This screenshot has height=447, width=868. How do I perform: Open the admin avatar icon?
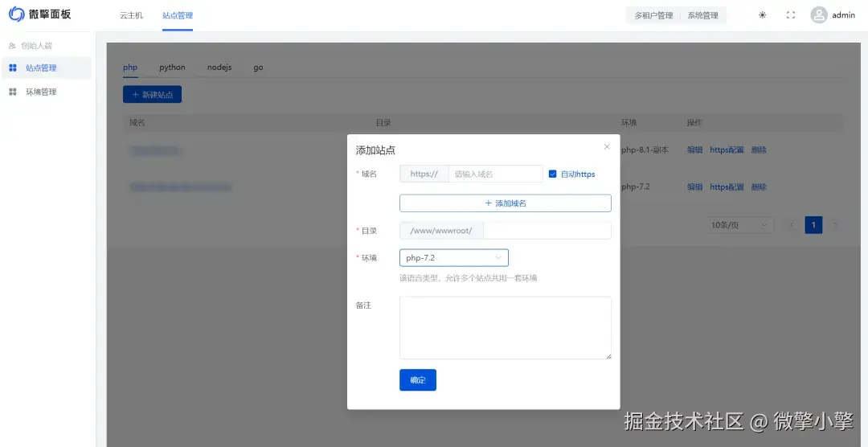819,15
